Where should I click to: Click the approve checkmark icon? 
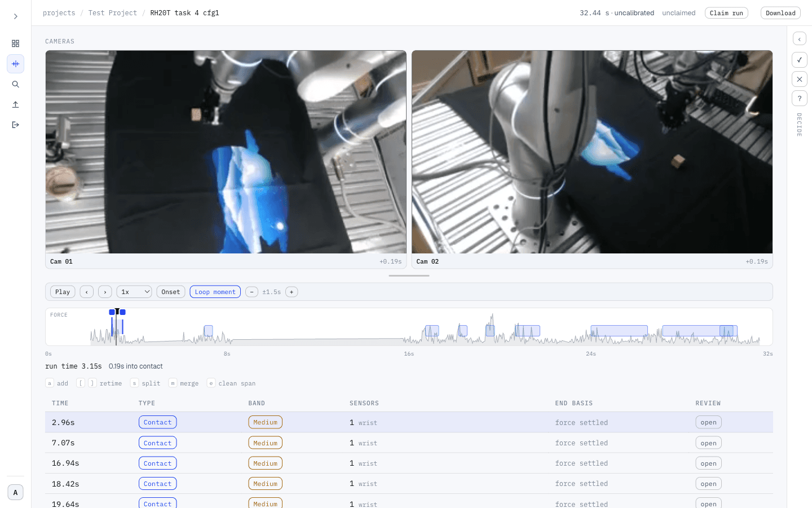[x=800, y=60]
